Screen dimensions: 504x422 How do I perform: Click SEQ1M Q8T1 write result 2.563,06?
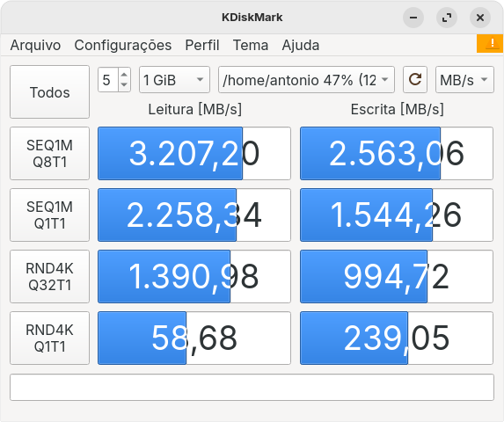pos(397,154)
